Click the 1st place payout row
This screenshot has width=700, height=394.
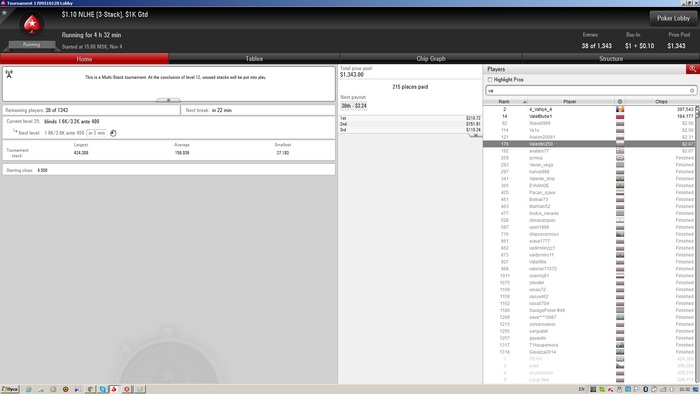coord(410,118)
